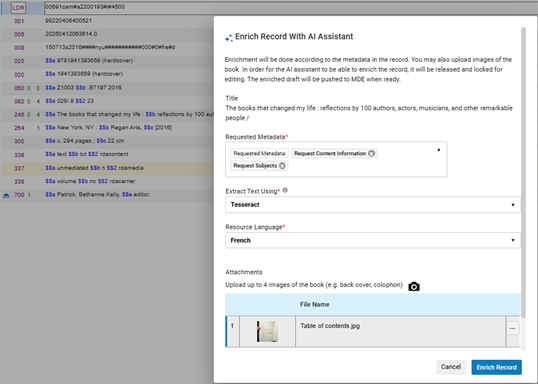This screenshot has width=538, height=384.
Task: Select field 338 volume rdacarrier
Action: click(90, 181)
